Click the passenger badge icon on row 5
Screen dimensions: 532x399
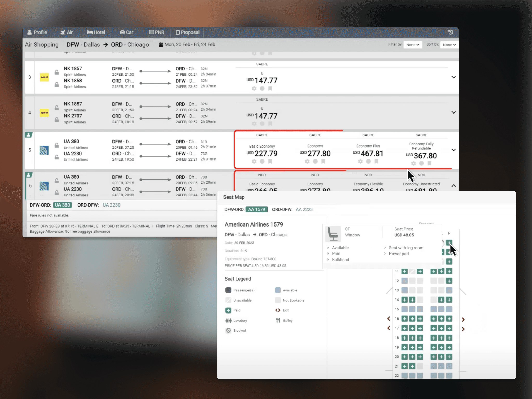pyautogui.click(x=29, y=135)
